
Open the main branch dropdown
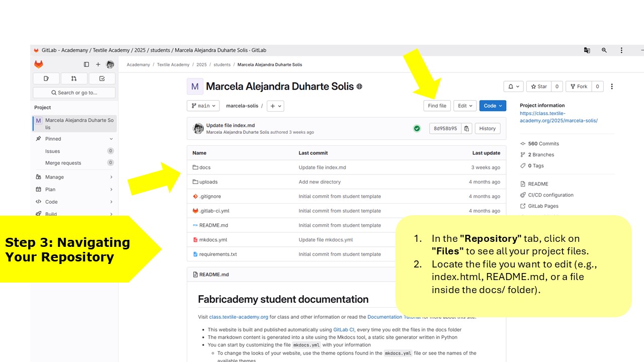(x=203, y=106)
